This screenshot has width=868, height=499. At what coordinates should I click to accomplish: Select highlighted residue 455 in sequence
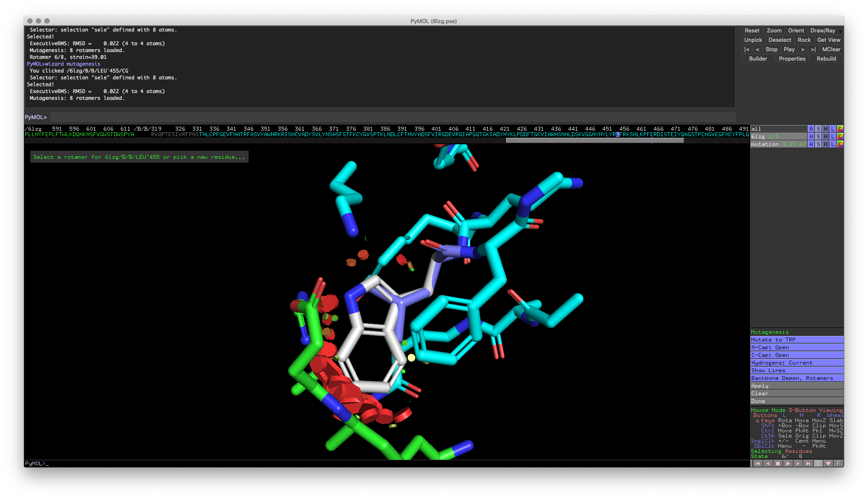click(618, 134)
